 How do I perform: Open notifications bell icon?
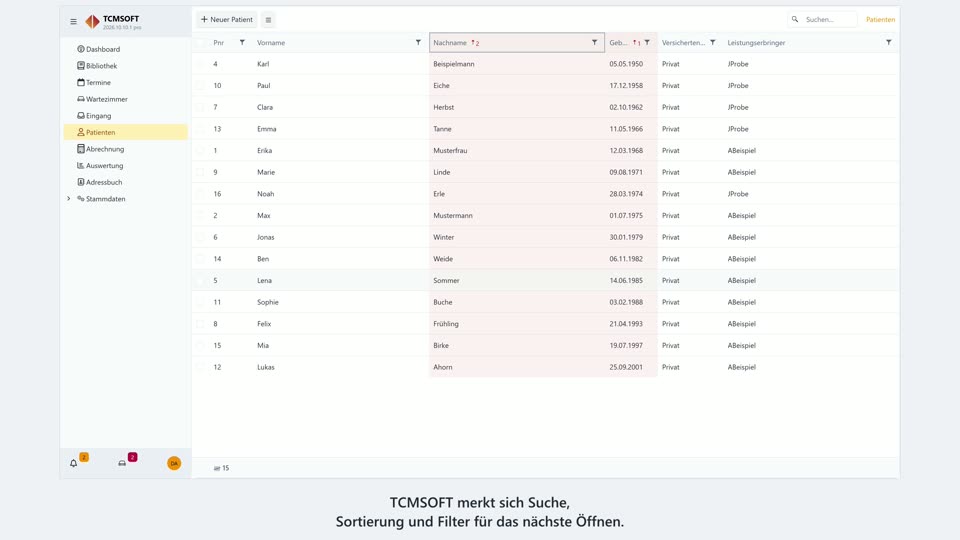pyautogui.click(x=73, y=463)
